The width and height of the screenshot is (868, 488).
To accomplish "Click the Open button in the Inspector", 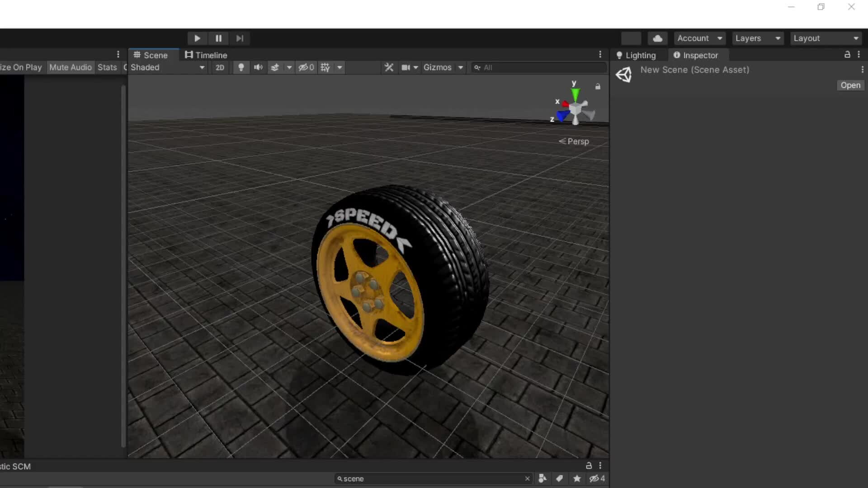I will 850,85.
